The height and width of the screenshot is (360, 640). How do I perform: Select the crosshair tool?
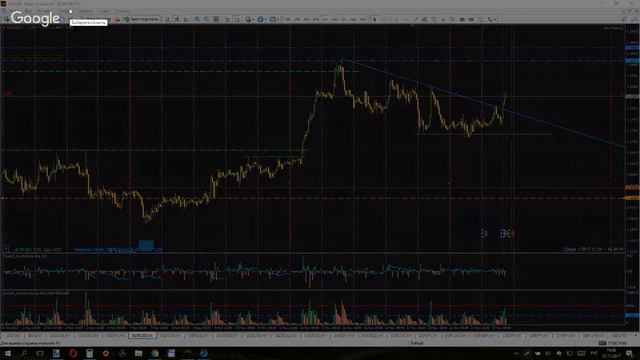pyautogui.click(x=384, y=19)
